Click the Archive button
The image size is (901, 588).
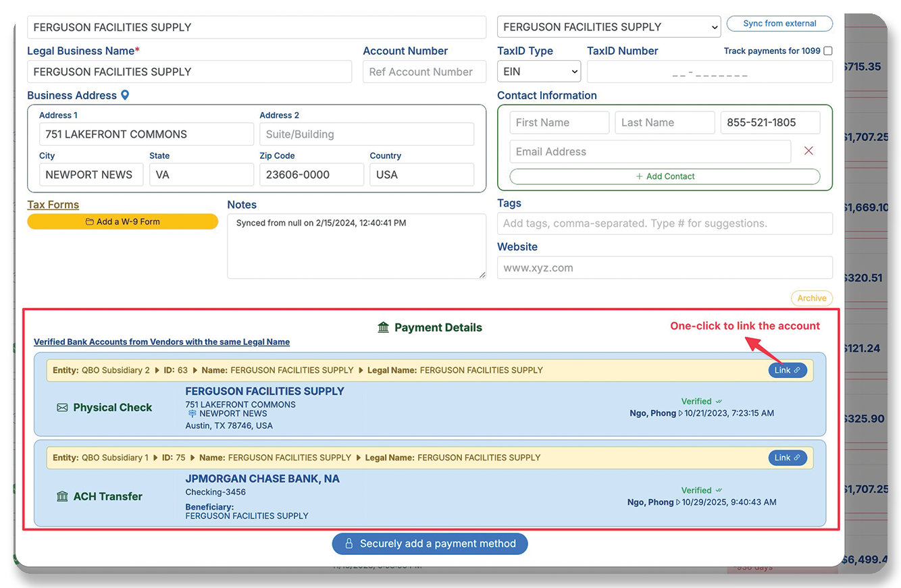812,298
